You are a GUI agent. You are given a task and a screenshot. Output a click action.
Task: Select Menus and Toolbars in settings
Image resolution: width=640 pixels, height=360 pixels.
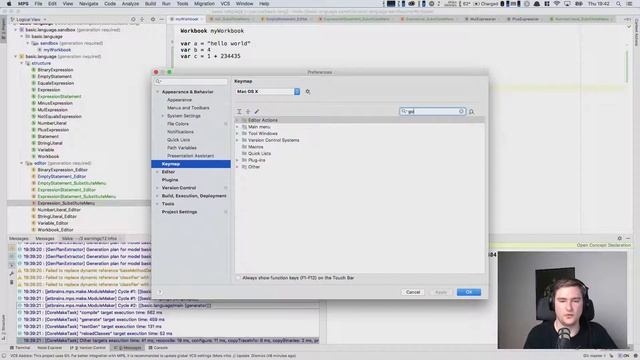coord(188,108)
